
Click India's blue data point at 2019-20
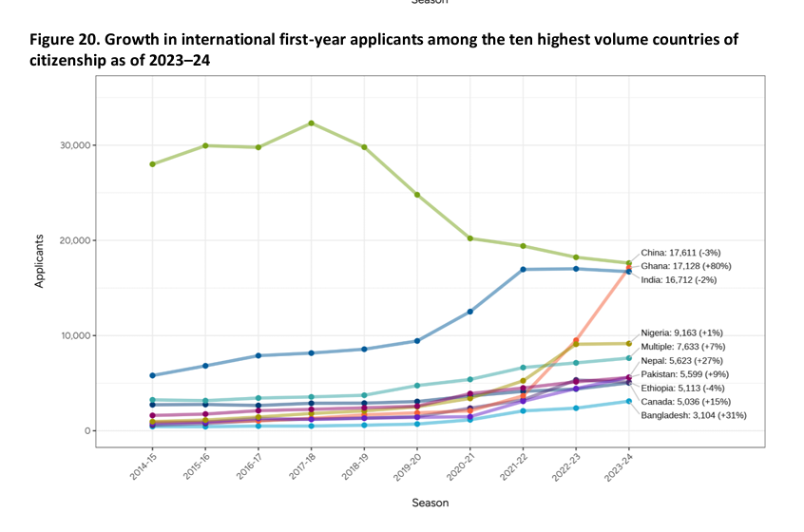pyautogui.click(x=417, y=341)
